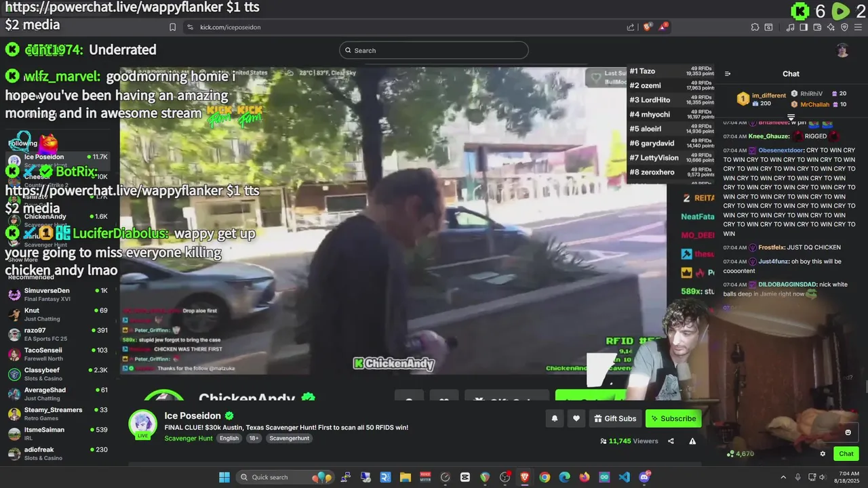Open CapCut from taskbar
The image size is (868, 488).
tap(465, 477)
